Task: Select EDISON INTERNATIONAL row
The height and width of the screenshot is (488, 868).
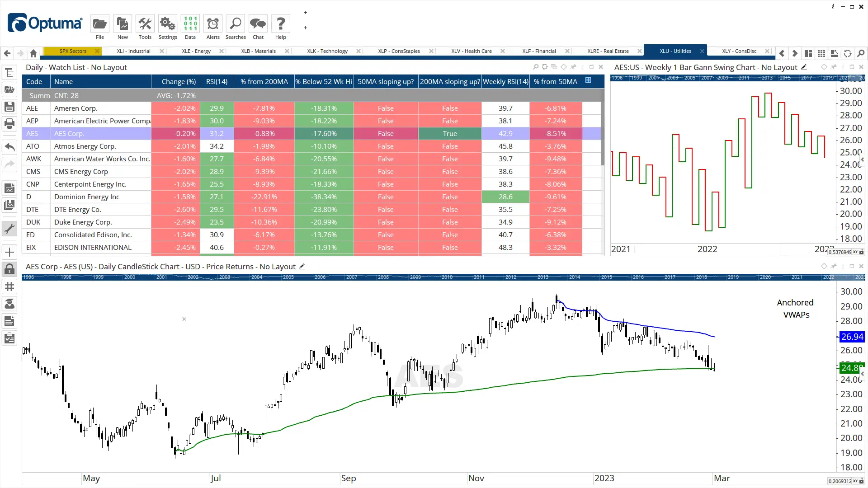Action: click(x=311, y=248)
